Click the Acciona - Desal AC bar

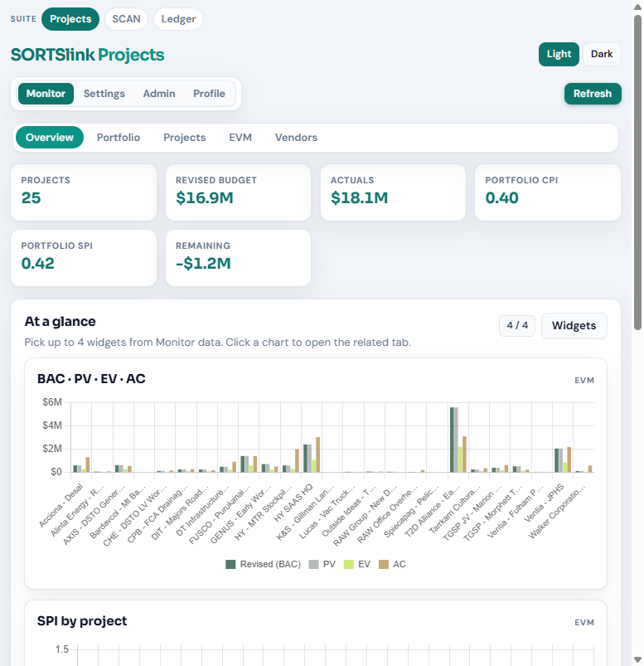click(x=88, y=464)
